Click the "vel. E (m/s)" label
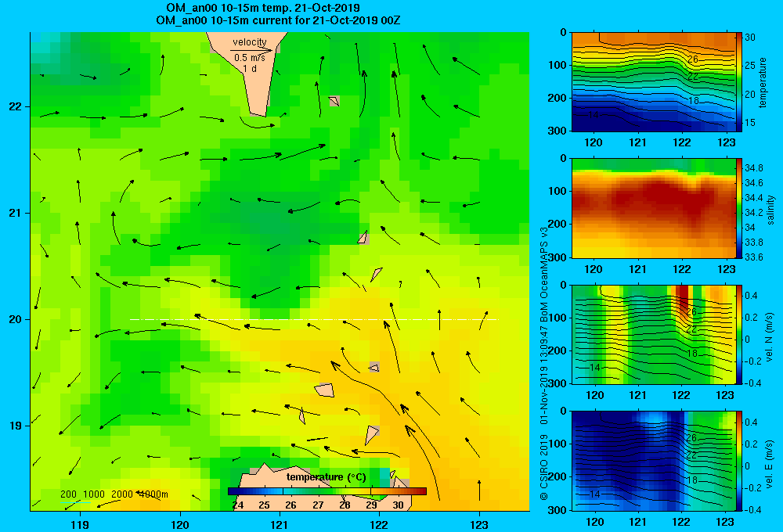783x532 pixels. point(770,463)
